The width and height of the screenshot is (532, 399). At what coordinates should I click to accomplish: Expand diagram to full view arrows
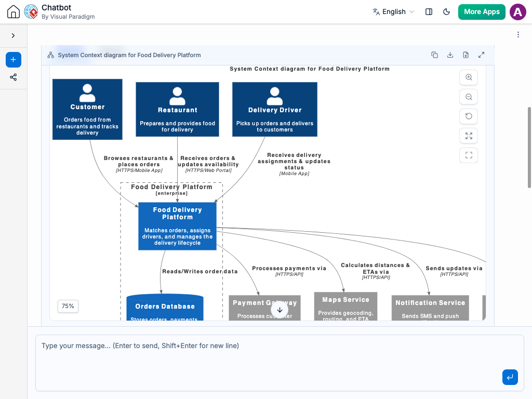(x=482, y=55)
